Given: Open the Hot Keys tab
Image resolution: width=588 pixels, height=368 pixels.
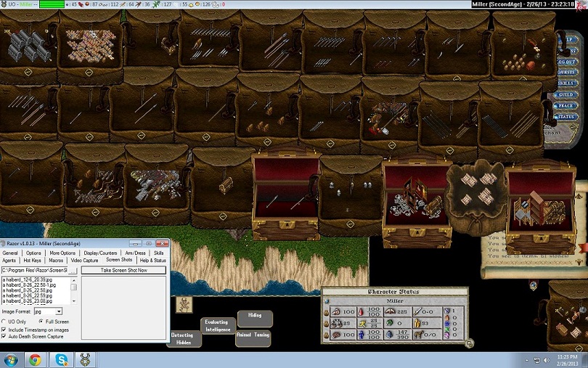Looking at the screenshot, I should (32, 260).
